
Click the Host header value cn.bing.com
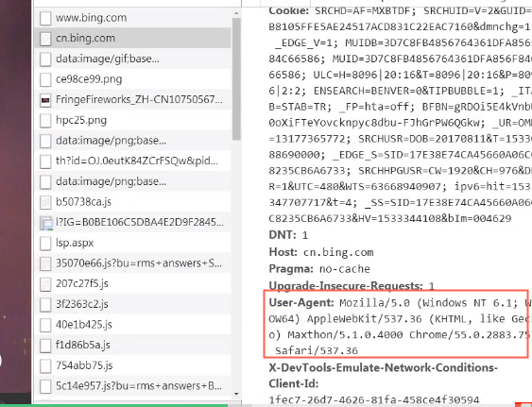[338, 252]
